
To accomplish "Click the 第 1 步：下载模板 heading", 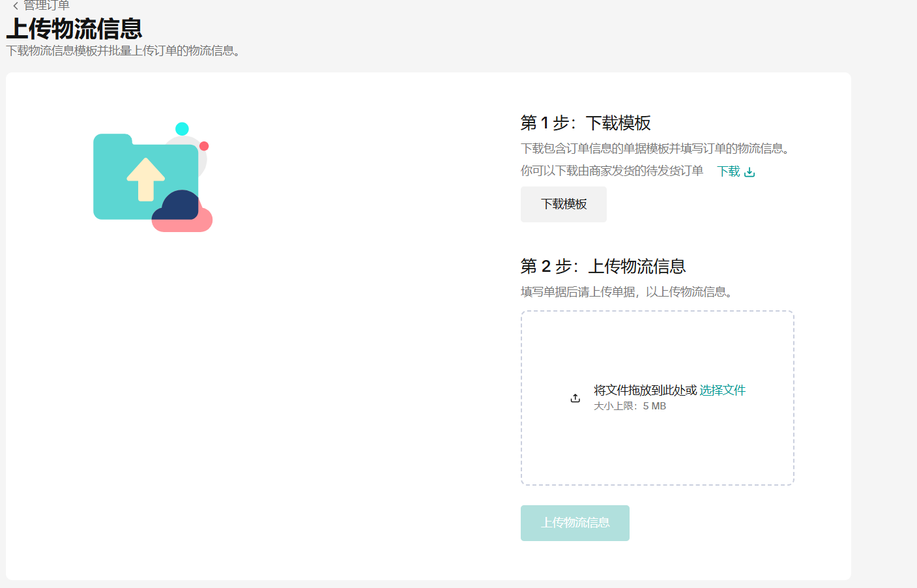I will click(585, 123).
